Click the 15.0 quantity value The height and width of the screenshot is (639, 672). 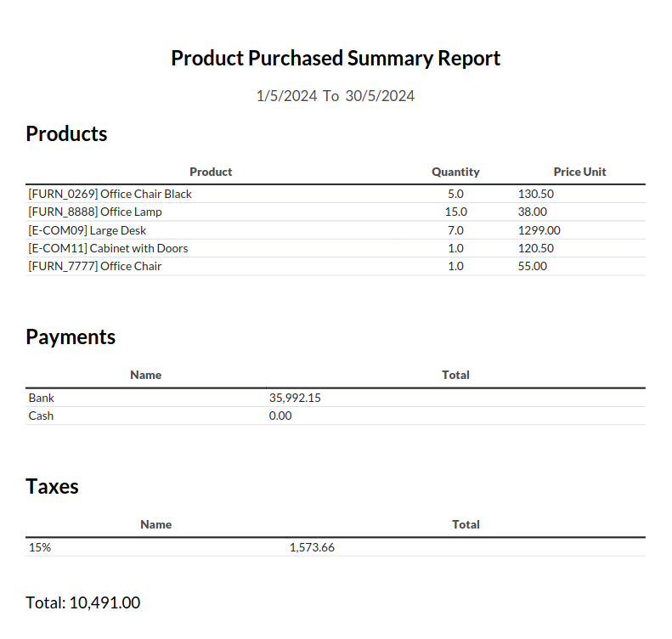455,212
